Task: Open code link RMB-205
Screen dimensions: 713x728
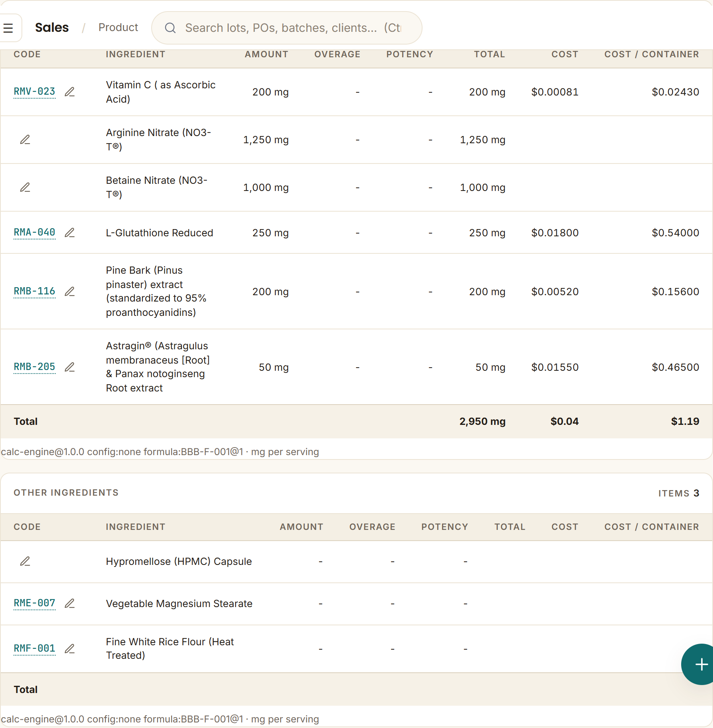Action: tap(35, 367)
